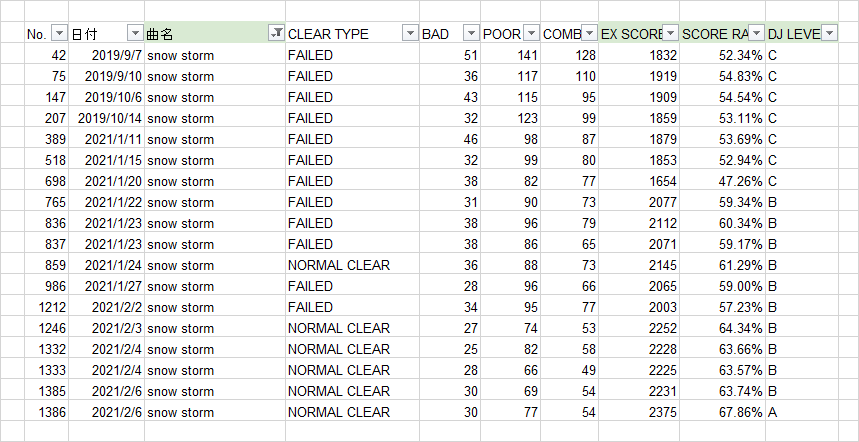
Task: Open the 日付 column filter dropdown
Action: 135,33
